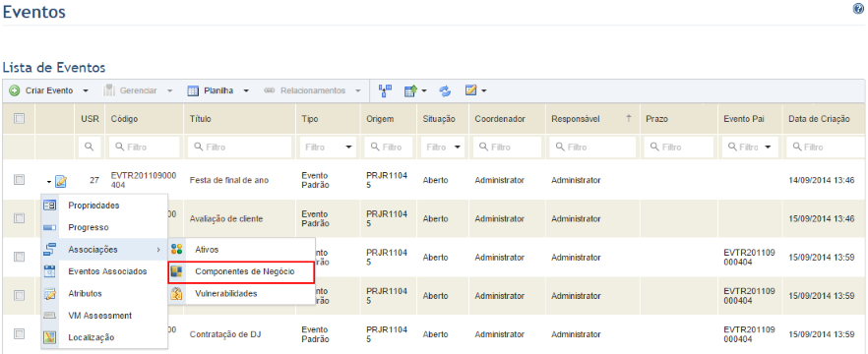The image size is (868, 354).
Task: Select Progresso in the context menu
Action: click(104, 227)
